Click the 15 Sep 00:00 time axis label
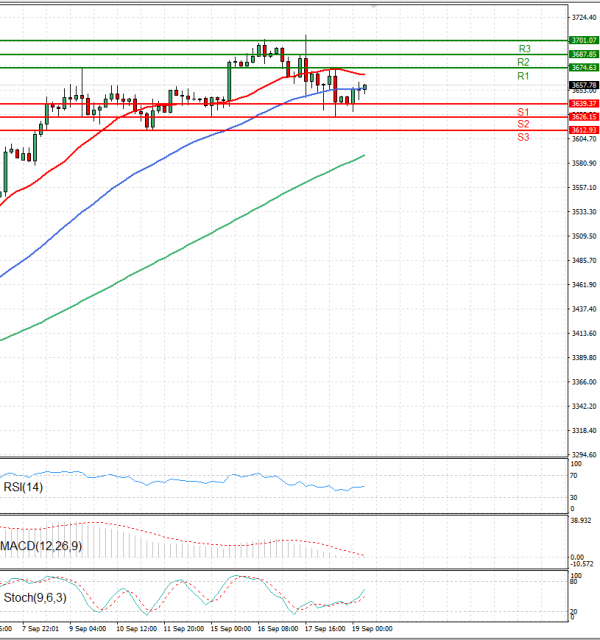The width and height of the screenshot is (600, 640). click(231, 629)
